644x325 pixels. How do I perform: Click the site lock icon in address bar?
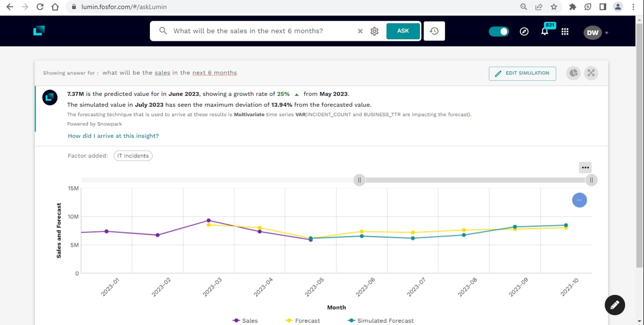point(74,7)
